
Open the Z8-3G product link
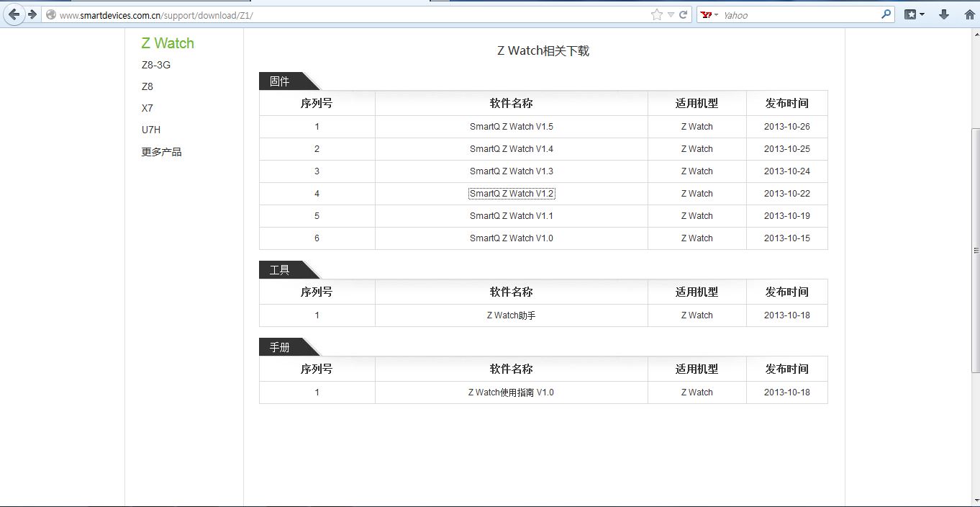coord(156,65)
